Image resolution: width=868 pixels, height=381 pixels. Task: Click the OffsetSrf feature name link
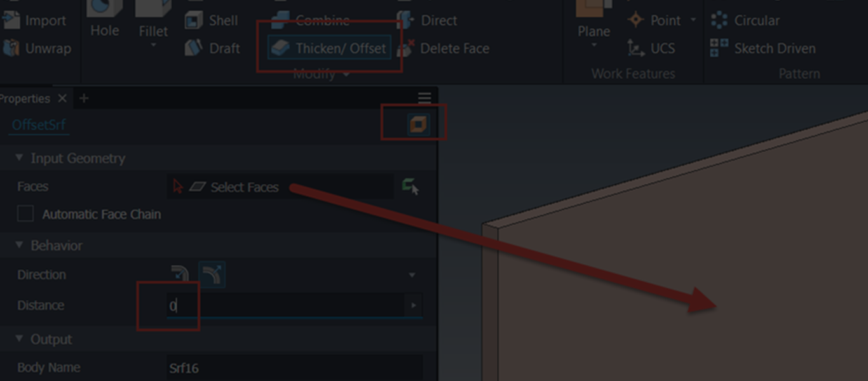(39, 124)
